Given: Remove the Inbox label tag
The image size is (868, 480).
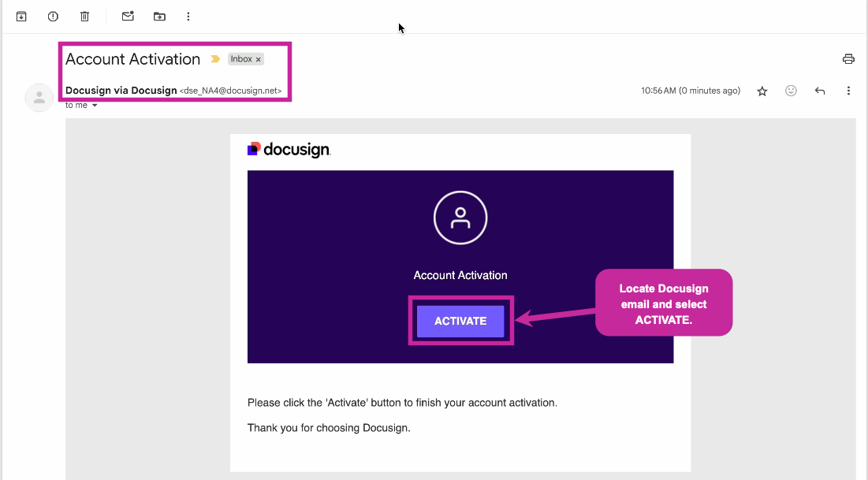Looking at the screenshot, I should tap(258, 58).
